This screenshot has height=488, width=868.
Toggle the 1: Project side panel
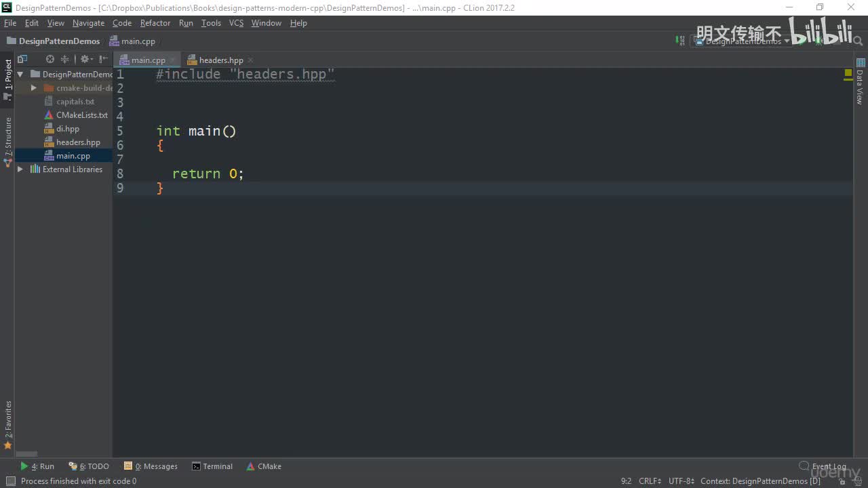click(7, 80)
